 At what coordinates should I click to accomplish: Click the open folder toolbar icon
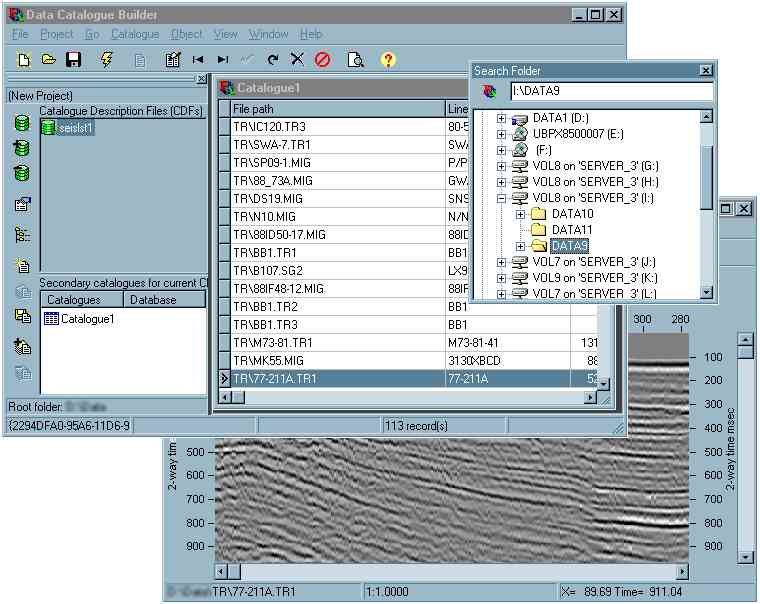48,60
